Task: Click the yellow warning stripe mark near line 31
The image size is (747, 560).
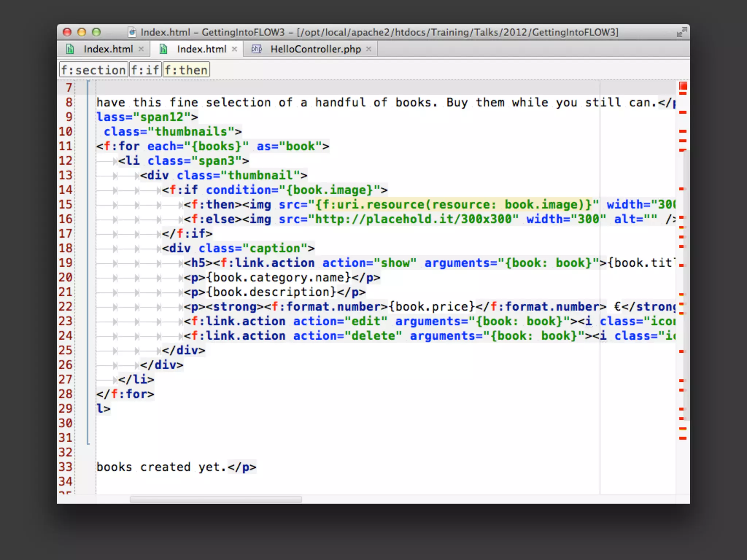Action: 683,429
